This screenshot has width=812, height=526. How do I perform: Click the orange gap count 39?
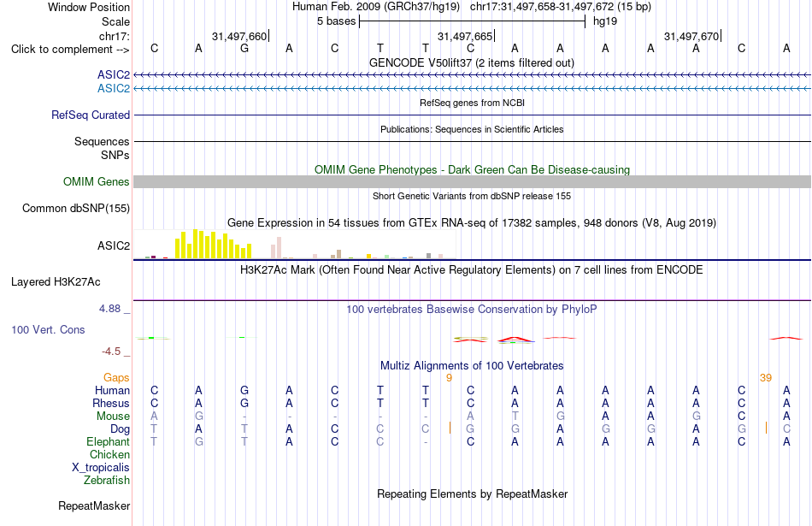click(x=766, y=378)
